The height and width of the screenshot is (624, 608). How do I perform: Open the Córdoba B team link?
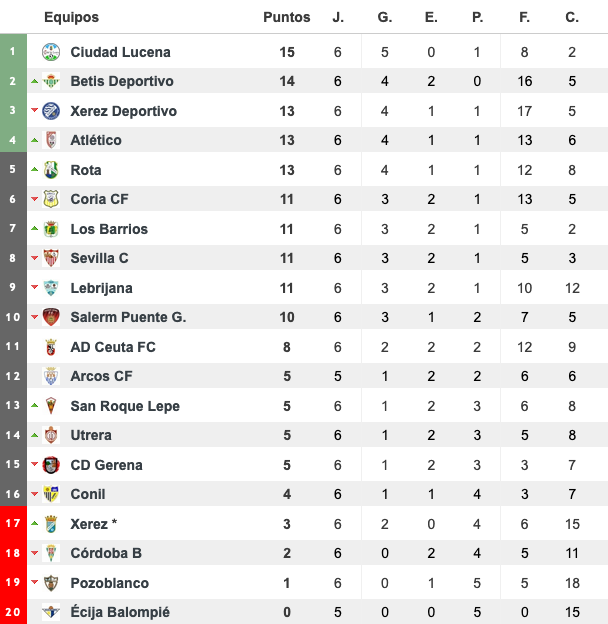pos(106,553)
